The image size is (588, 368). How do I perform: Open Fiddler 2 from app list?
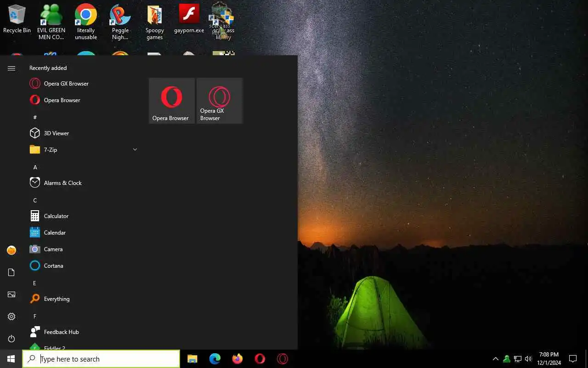pyautogui.click(x=83, y=346)
